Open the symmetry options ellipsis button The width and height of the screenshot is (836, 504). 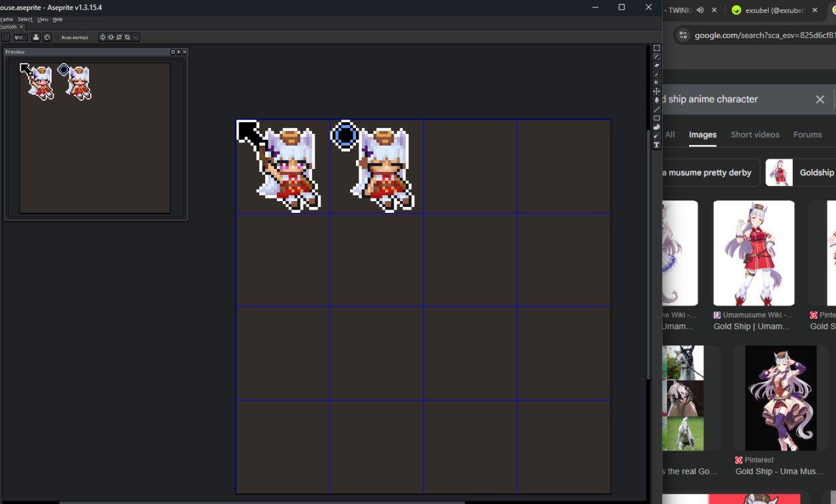(x=135, y=37)
